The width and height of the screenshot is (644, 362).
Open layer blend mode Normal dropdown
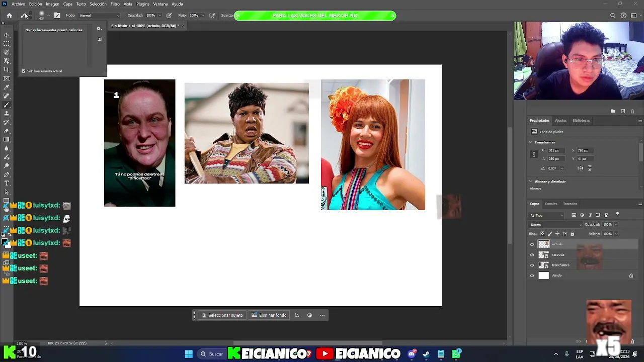555,225
